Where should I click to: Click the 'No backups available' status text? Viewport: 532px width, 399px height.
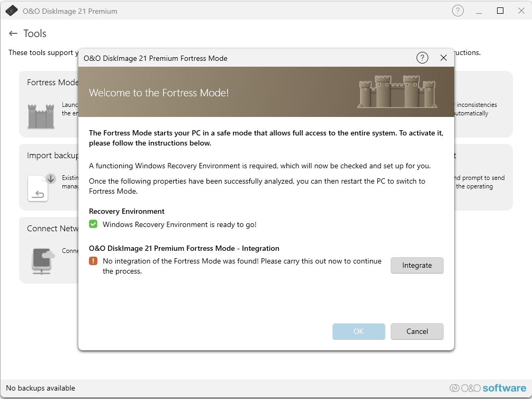(x=41, y=388)
